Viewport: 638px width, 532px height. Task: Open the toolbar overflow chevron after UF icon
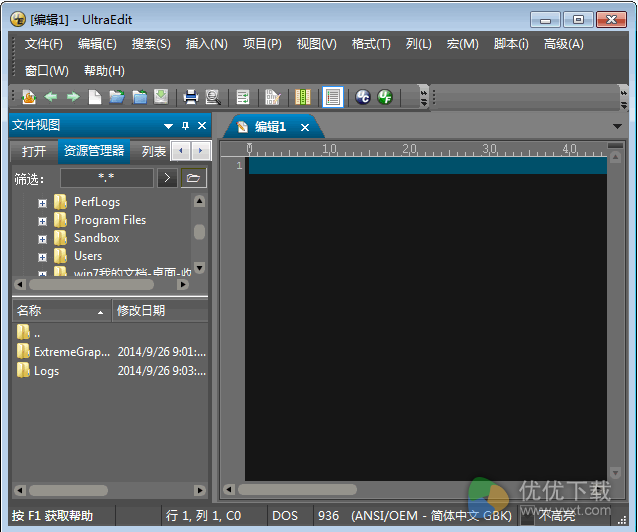(424, 97)
